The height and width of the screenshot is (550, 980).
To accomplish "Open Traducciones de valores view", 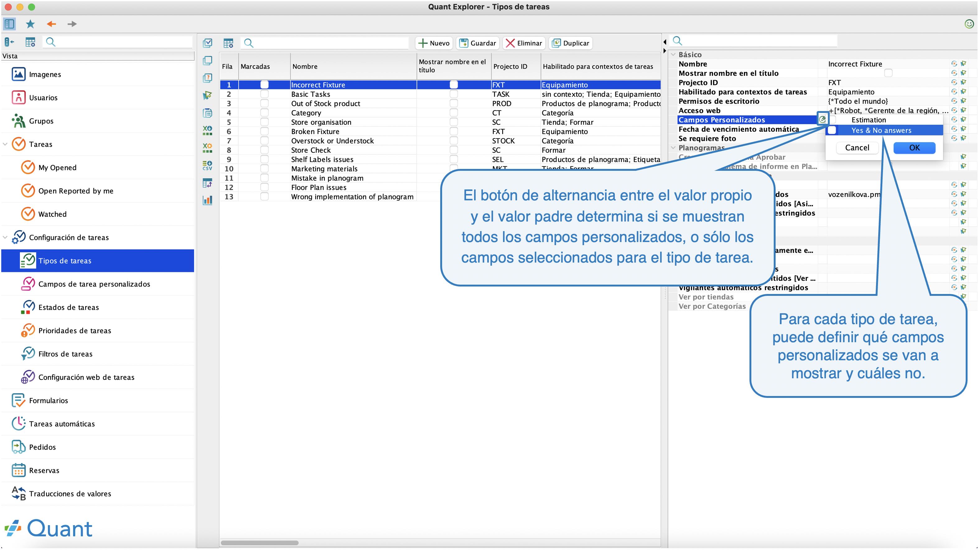I will (x=97, y=493).
